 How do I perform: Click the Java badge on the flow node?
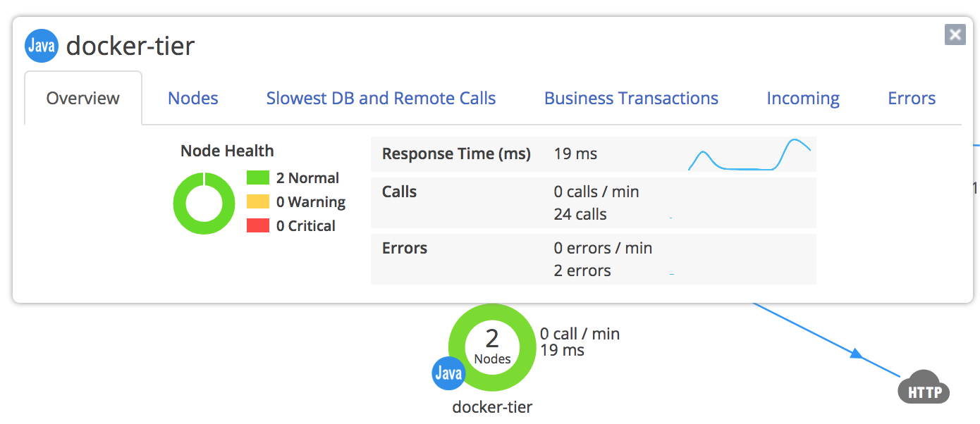(x=449, y=373)
